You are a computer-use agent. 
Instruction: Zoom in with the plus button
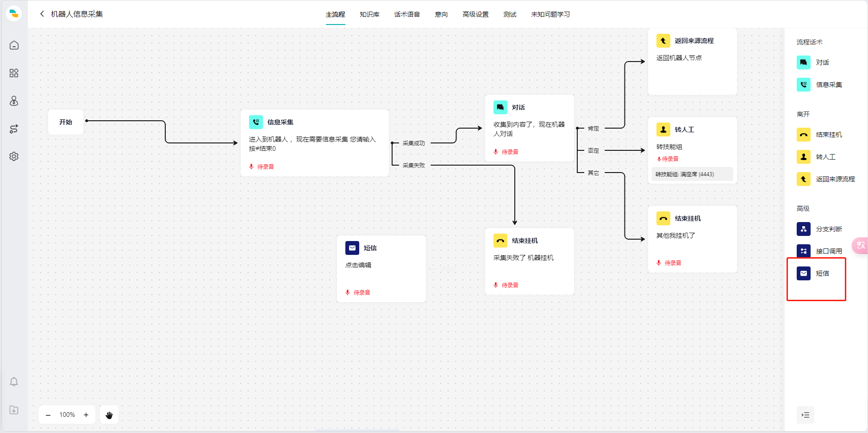(x=86, y=415)
